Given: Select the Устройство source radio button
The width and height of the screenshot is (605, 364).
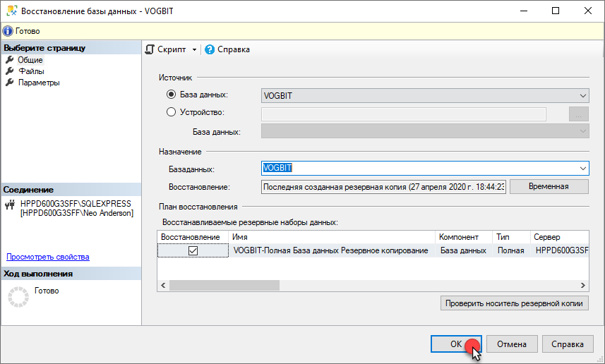Looking at the screenshot, I should (x=171, y=112).
